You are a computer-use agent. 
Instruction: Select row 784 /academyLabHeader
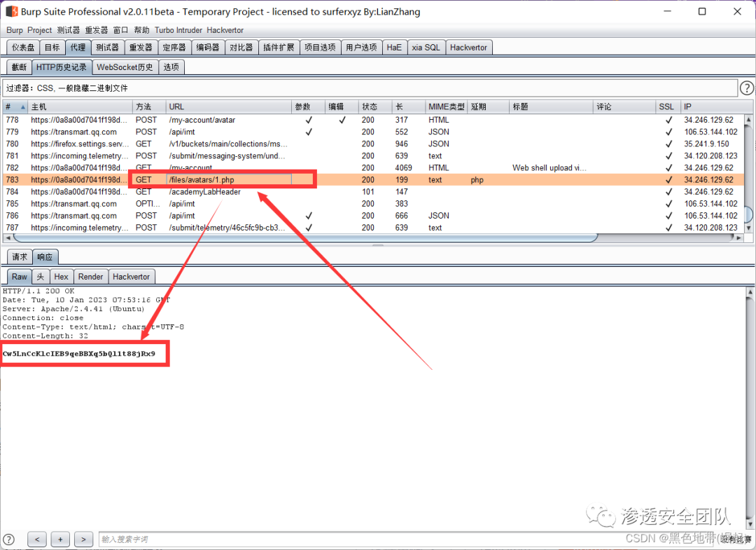tap(374, 191)
